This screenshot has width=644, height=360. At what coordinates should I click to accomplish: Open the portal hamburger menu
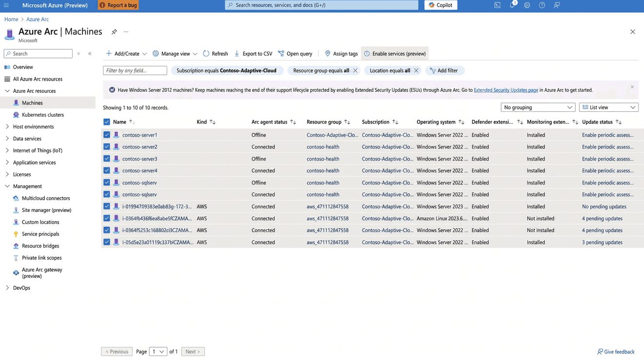pyautogui.click(x=6, y=5)
